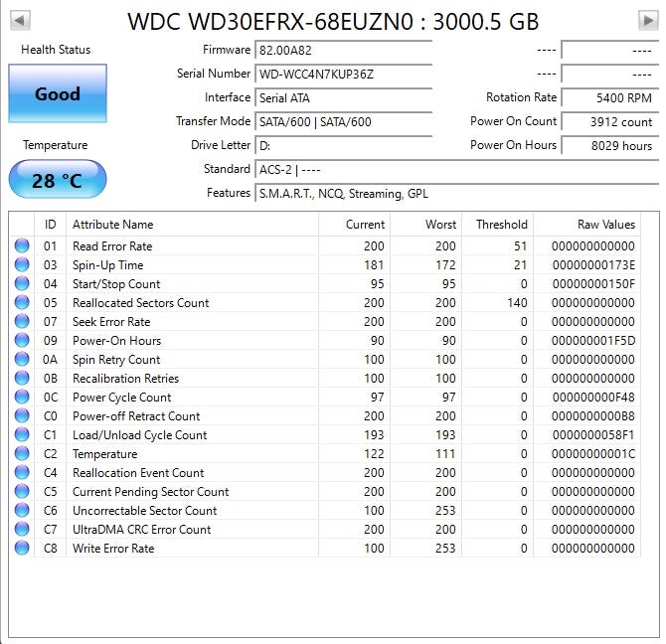Click threshold value 140
Screen dimensions: 666x644
tap(517, 303)
